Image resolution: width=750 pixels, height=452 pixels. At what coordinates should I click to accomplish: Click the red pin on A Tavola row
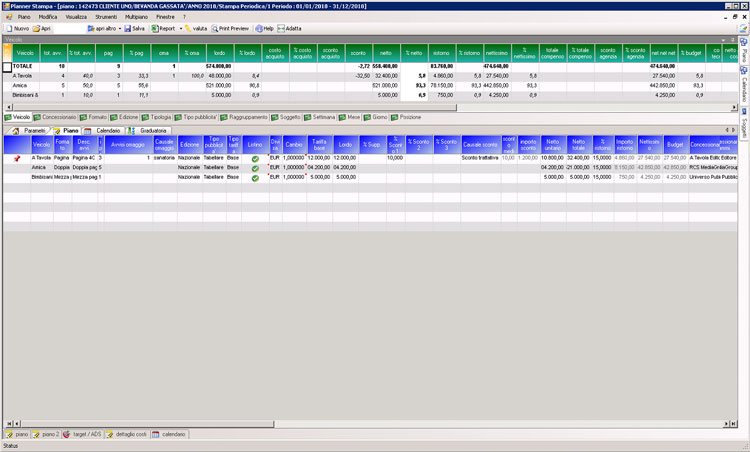15,158
